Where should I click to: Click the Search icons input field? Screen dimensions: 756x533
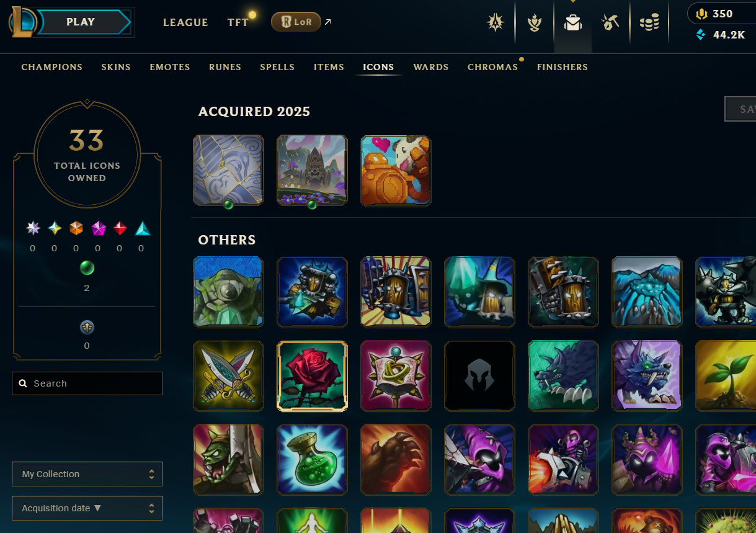pyautogui.click(x=87, y=383)
